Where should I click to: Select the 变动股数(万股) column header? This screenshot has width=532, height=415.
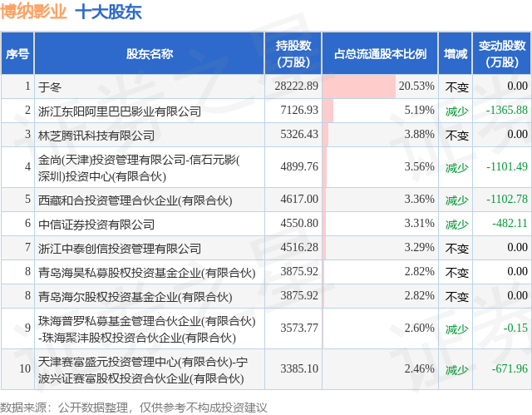502,53
